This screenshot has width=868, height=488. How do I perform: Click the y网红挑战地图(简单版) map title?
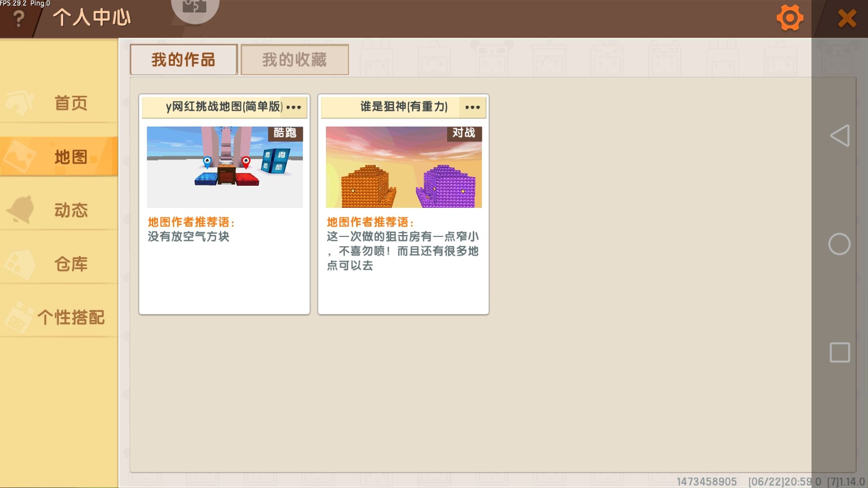(x=223, y=107)
